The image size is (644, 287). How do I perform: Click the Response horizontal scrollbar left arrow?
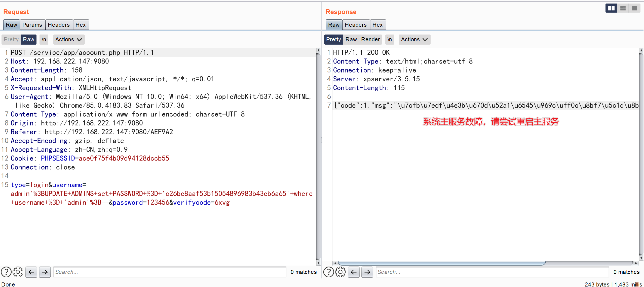[x=335, y=263]
